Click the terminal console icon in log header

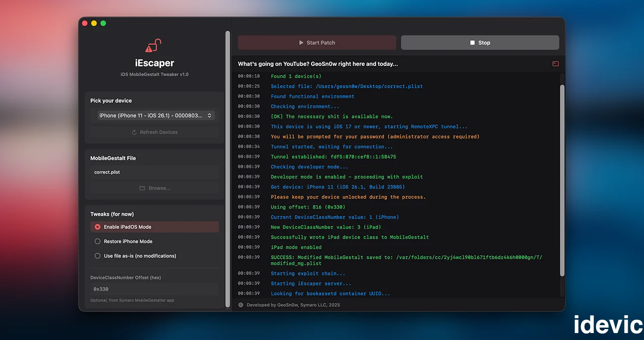point(555,63)
